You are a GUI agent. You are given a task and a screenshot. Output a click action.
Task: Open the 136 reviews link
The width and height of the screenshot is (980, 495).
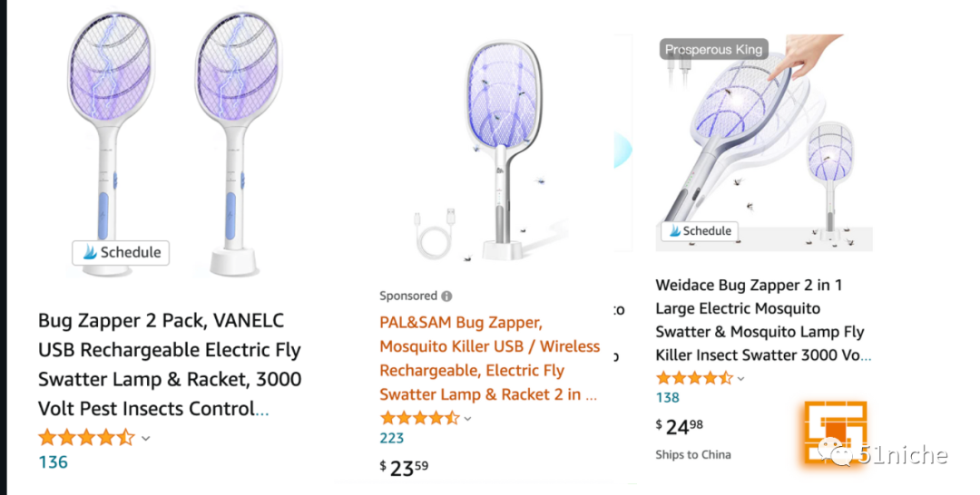[53, 462]
